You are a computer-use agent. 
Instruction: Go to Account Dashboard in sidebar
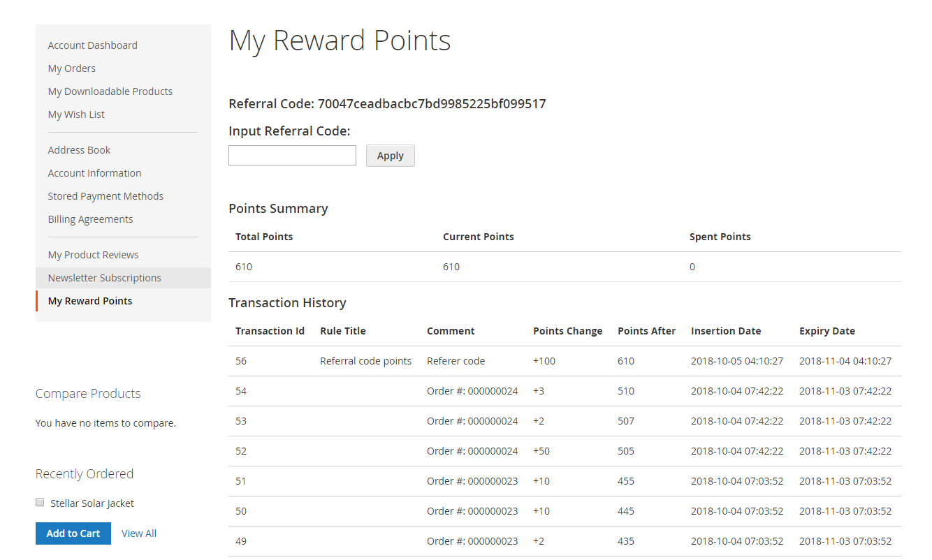[x=92, y=45]
